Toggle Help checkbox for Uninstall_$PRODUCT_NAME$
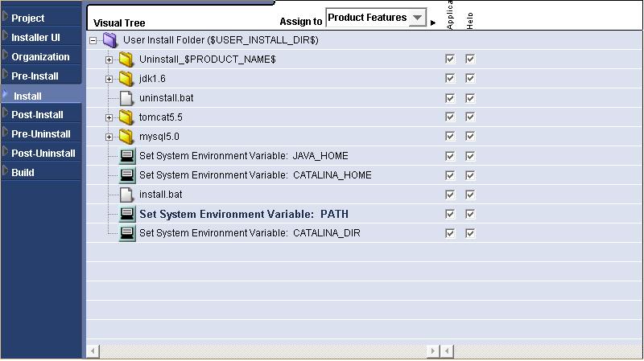The image size is (644, 361). [x=470, y=59]
